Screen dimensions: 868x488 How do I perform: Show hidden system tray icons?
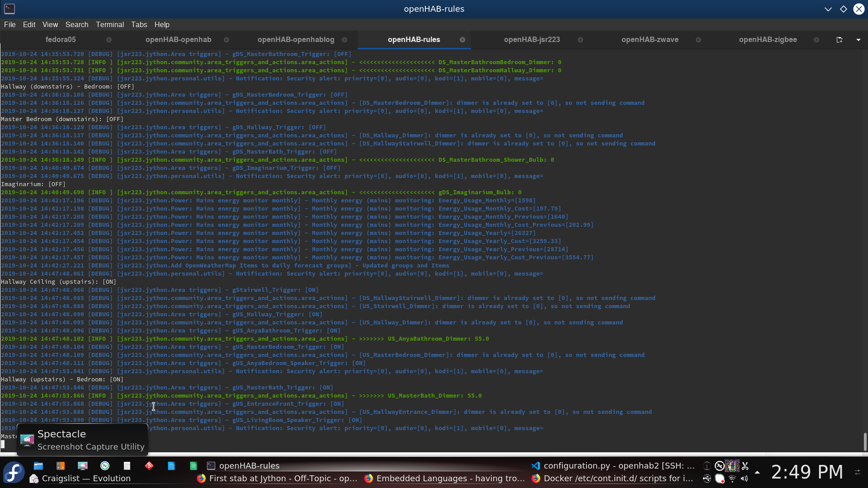[757, 472]
